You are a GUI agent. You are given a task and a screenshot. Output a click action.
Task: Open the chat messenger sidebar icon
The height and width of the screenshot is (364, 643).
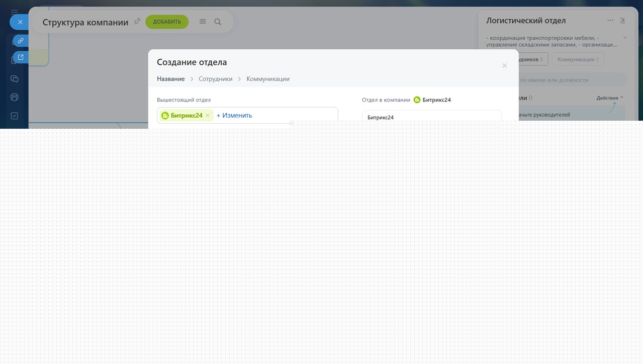click(15, 79)
